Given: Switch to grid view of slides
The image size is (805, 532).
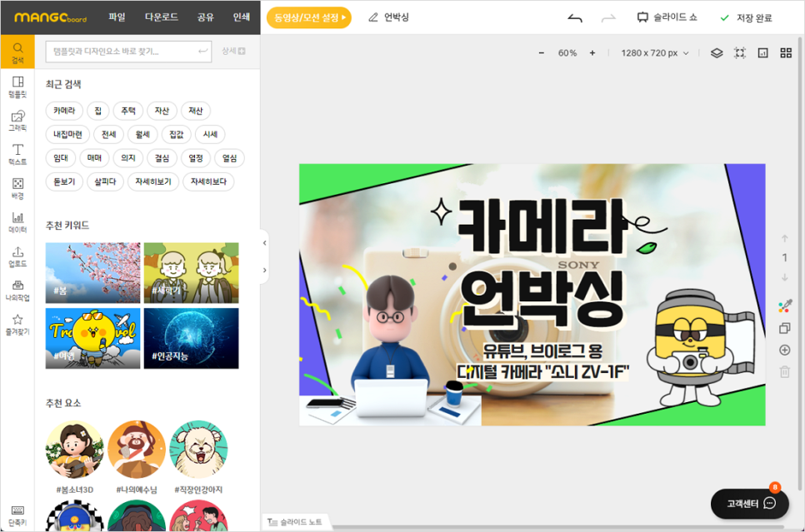Looking at the screenshot, I should (x=786, y=52).
